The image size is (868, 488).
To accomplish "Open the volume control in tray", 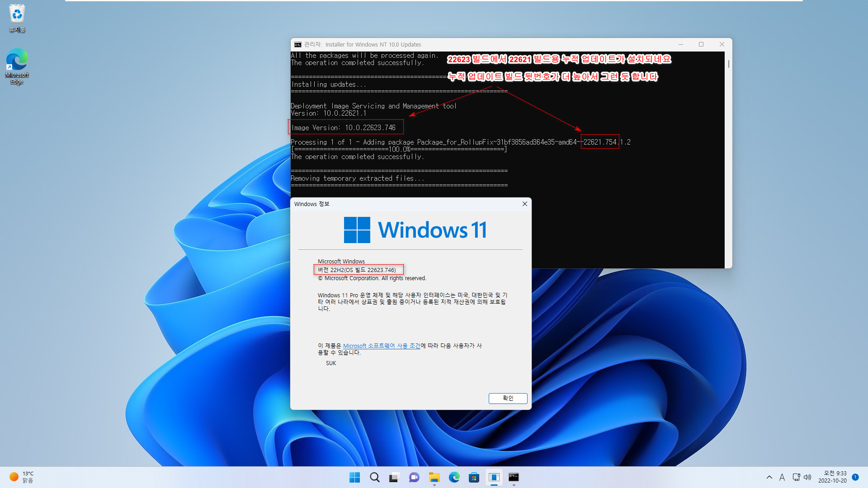I will click(807, 477).
